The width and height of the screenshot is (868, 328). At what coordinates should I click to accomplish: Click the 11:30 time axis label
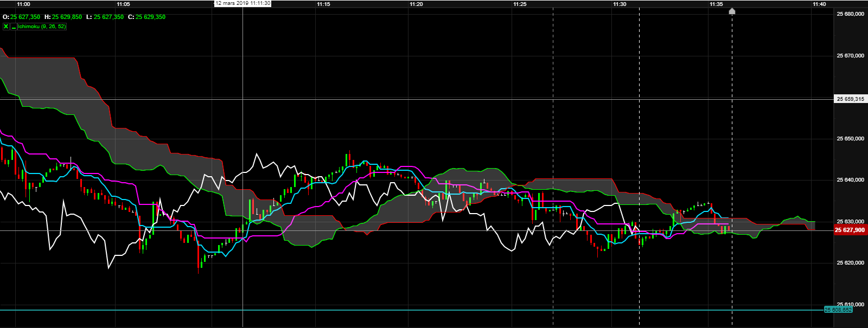click(x=620, y=4)
